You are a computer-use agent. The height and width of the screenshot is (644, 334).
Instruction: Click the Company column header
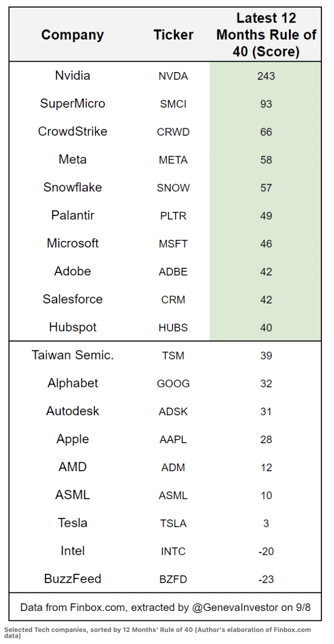click(72, 35)
